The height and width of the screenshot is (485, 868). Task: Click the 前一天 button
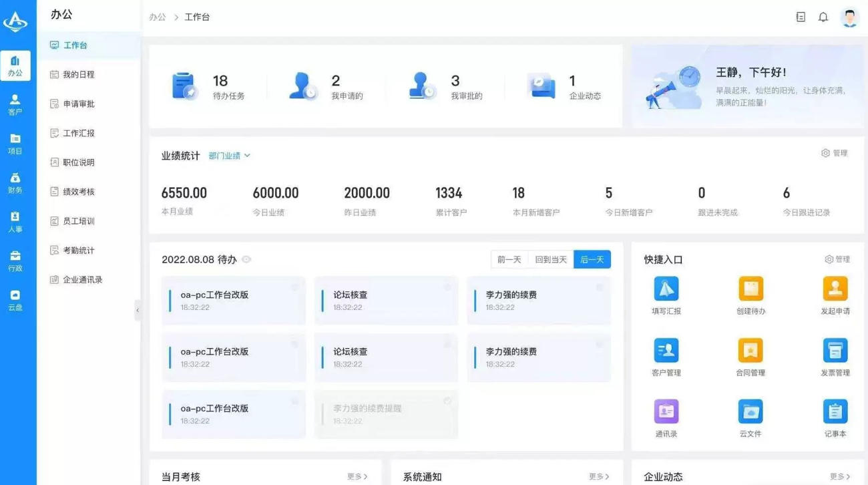point(509,259)
